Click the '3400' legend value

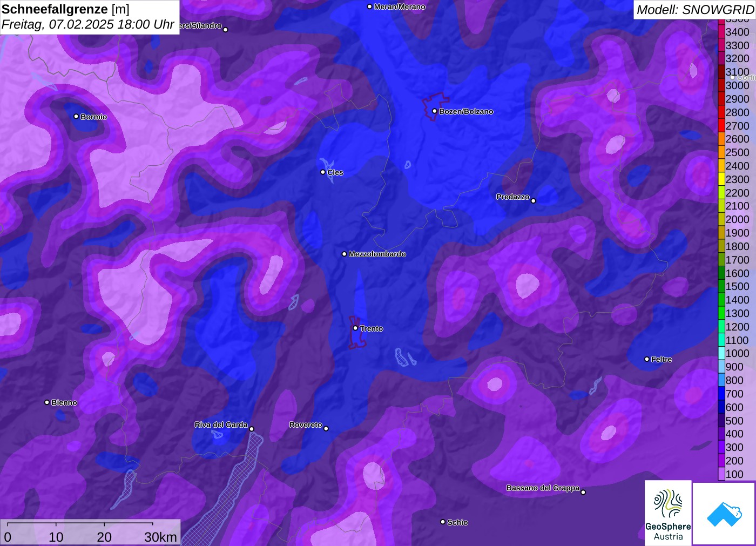pyautogui.click(x=738, y=32)
